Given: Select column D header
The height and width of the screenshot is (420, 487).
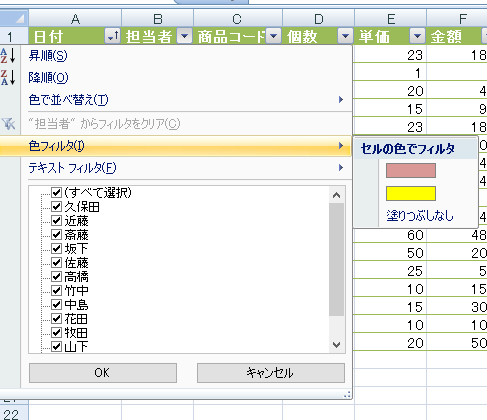Looking at the screenshot, I should 319,19.
